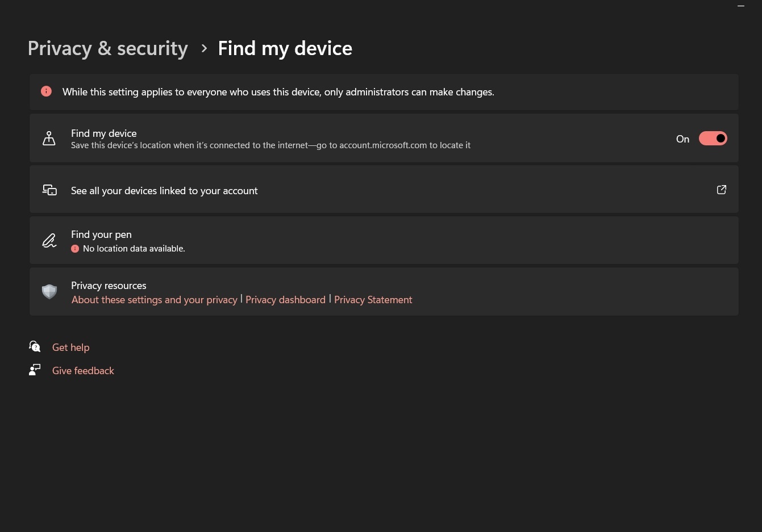The width and height of the screenshot is (762, 532).
Task: Open the Privacy Statement link
Action: (373, 300)
